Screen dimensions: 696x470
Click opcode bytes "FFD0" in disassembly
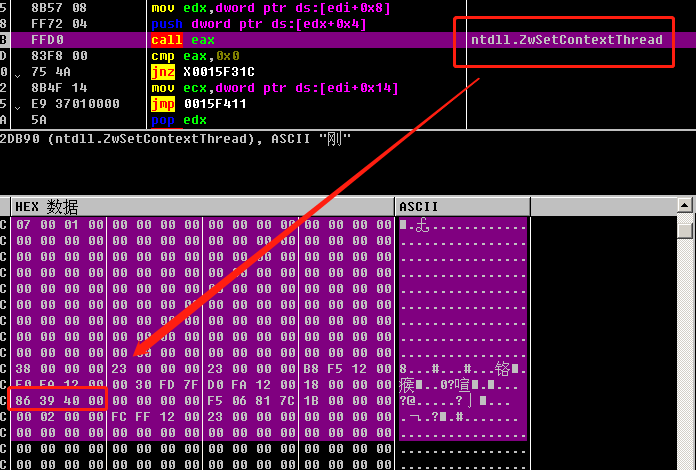pyautogui.click(x=47, y=40)
